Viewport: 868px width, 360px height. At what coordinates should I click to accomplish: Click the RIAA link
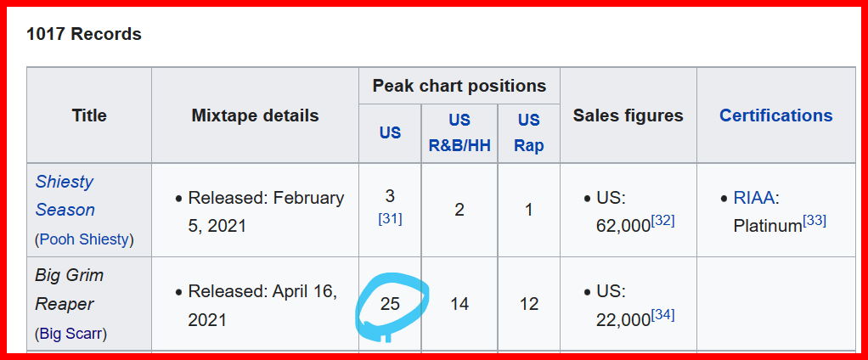(x=753, y=198)
